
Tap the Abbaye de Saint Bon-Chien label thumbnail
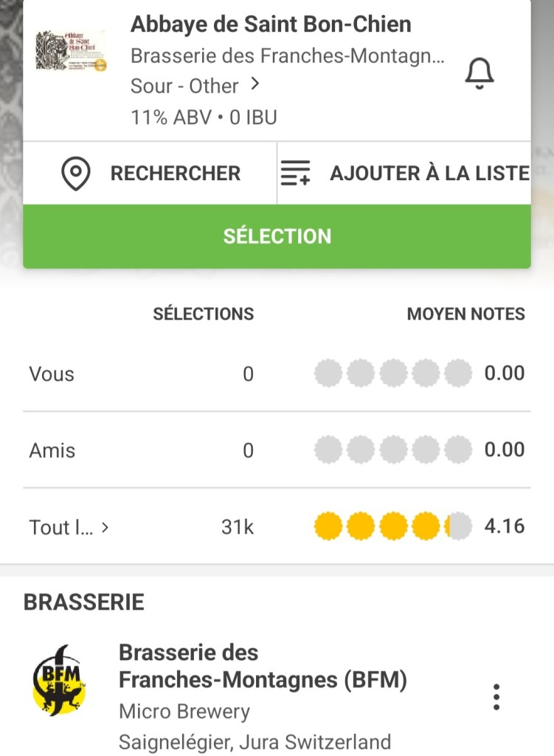tap(72, 51)
